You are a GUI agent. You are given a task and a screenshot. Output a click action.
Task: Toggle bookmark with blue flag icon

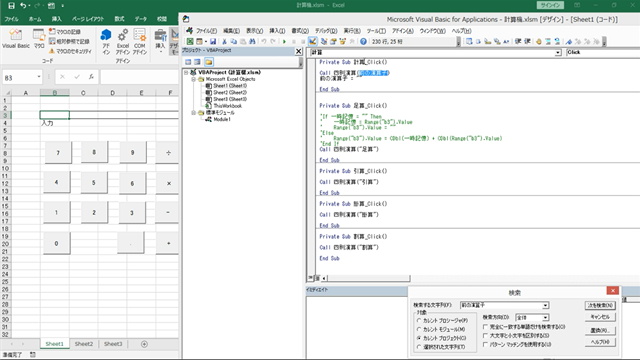(x=569, y=41)
